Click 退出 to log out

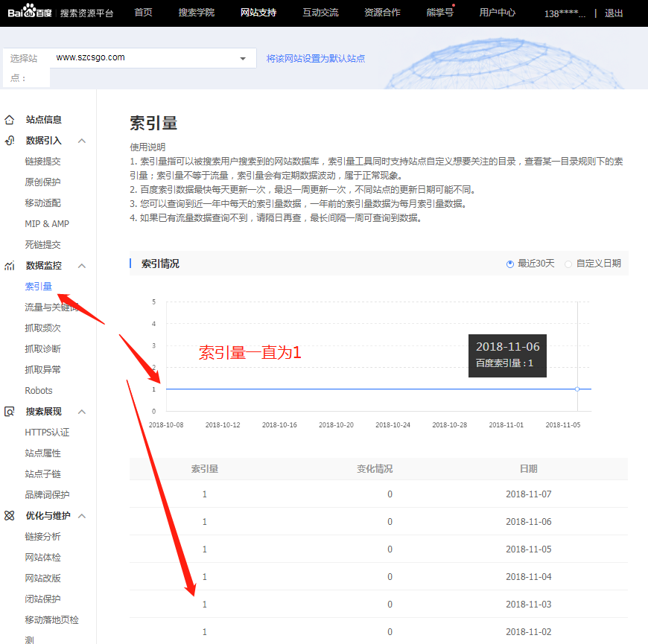coord(613,13)
